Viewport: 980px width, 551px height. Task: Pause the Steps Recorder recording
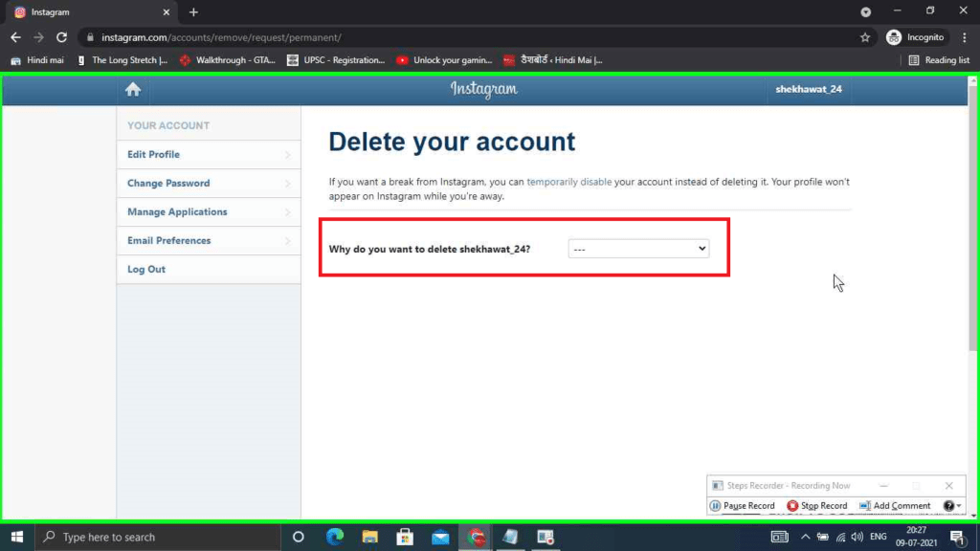[743, 505]
